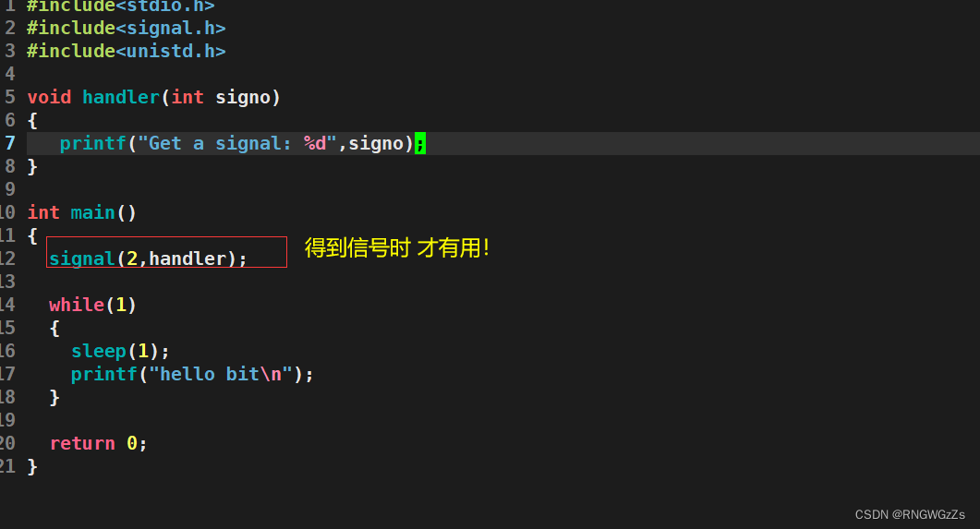Click the main function name
The height and width of the screenshot is (529, 980).
[92, 212]
